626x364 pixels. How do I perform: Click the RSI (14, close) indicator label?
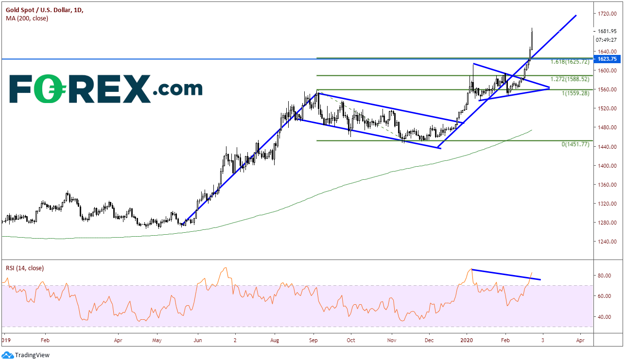point(24,268)
